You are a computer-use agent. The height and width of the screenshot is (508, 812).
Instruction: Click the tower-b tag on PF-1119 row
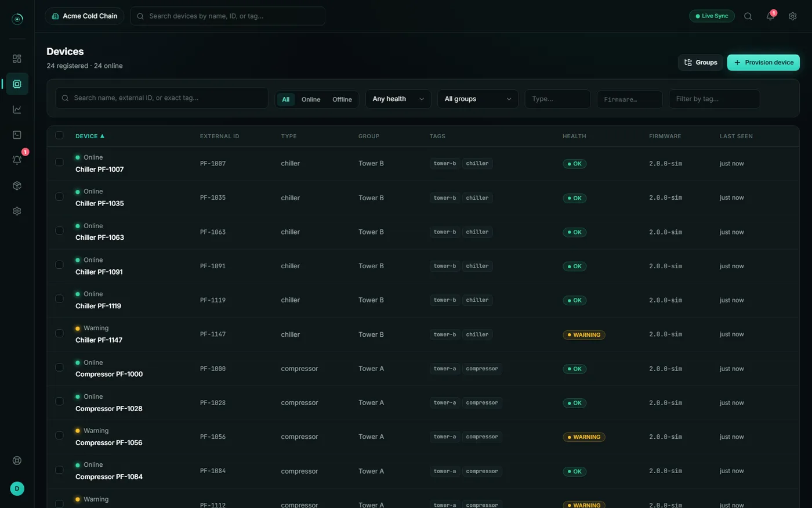[x=445, y=300]
